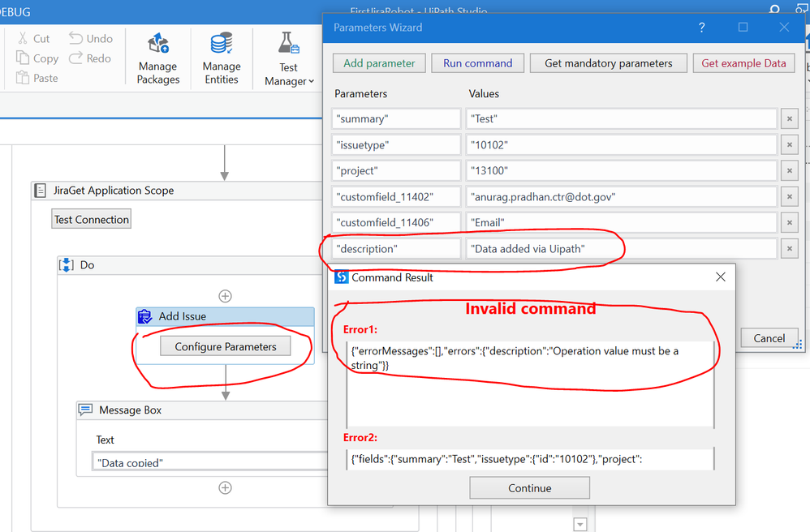Click Cancel in the Parameters Wizard
This screenshot has height=532, width=810.
pos(769,338)
